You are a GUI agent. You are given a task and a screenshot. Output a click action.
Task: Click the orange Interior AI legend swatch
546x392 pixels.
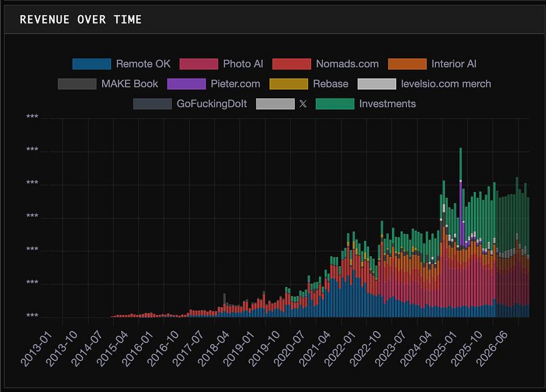tap(407, 64)
